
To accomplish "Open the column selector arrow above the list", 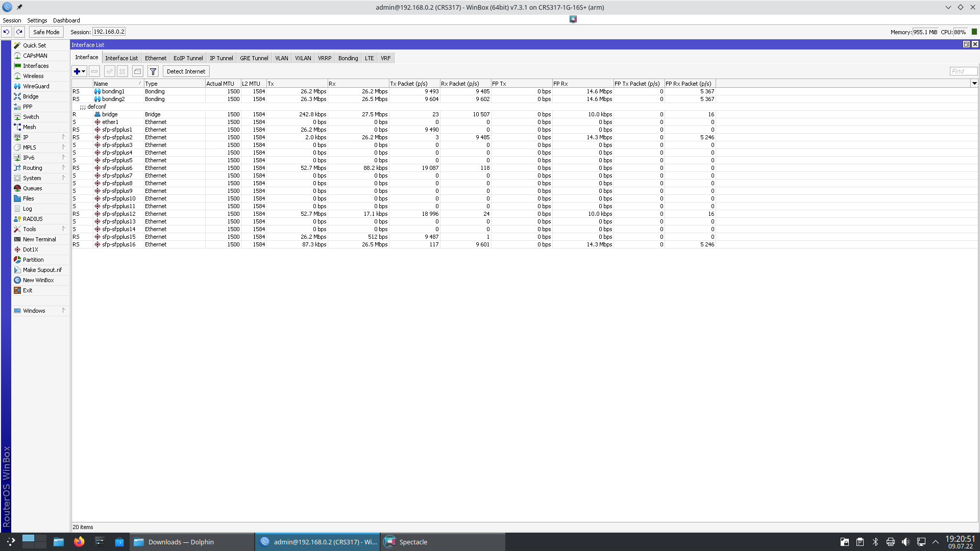I will 974,83.
